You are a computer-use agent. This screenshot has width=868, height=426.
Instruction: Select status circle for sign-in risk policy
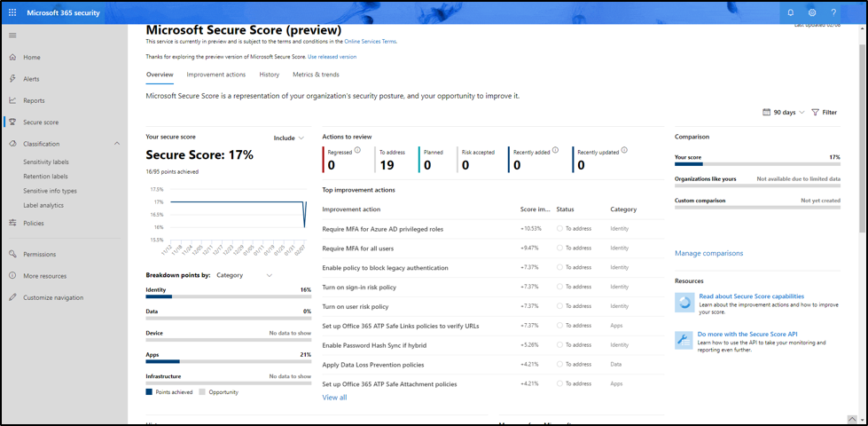[x=559, y=287]
